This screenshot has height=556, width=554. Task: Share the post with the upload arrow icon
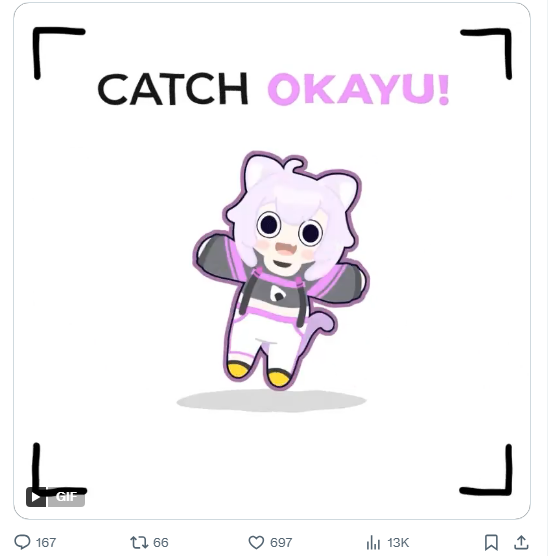(521, 542)
